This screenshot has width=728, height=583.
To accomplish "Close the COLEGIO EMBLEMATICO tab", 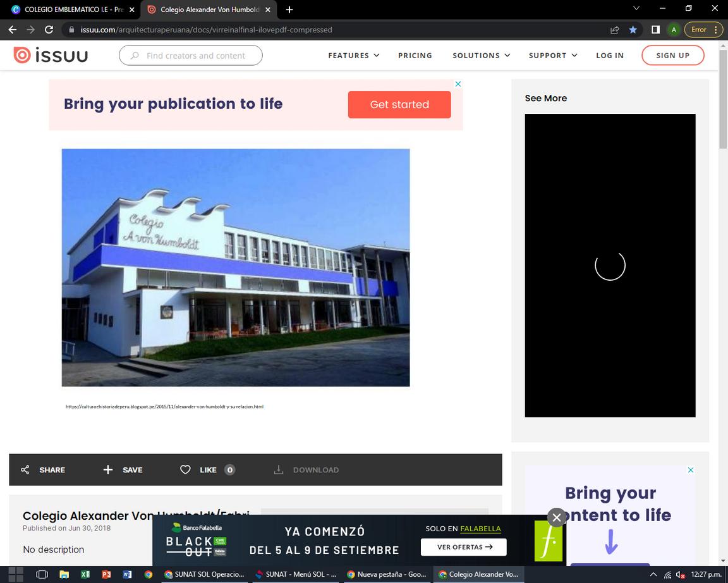I will [131, 9].
